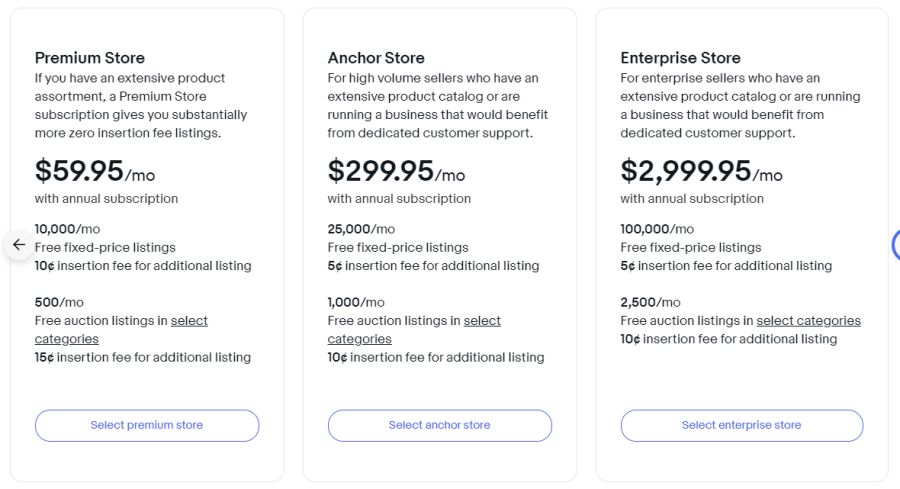Click the $2,999.95/mo price text
The height and width of the screenshot is (489, 900).
pyautogui.click(x=701, y=171)
